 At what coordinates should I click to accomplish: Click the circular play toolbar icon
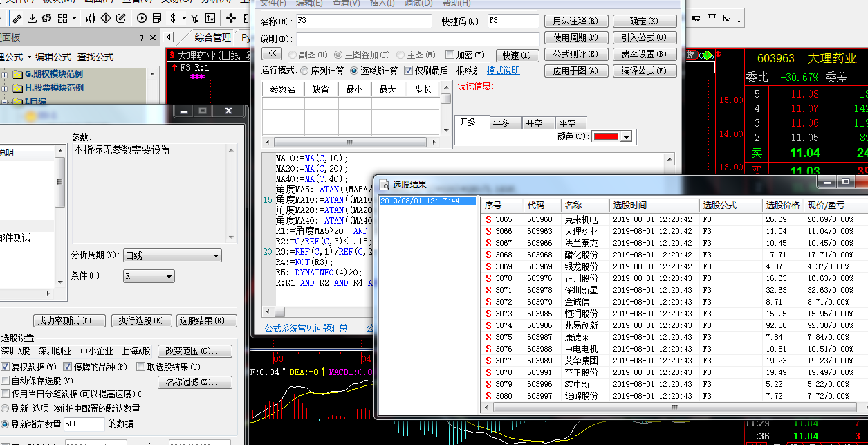[x=142, y=17]
